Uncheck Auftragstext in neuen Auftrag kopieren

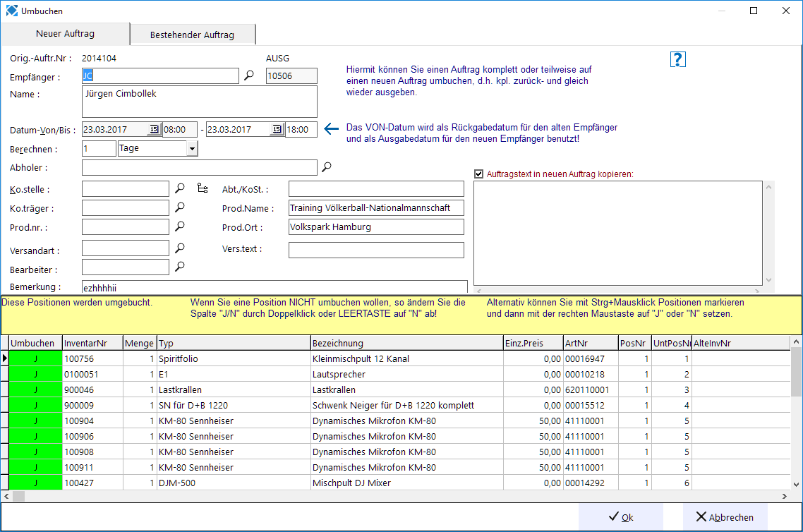(479, 174)
